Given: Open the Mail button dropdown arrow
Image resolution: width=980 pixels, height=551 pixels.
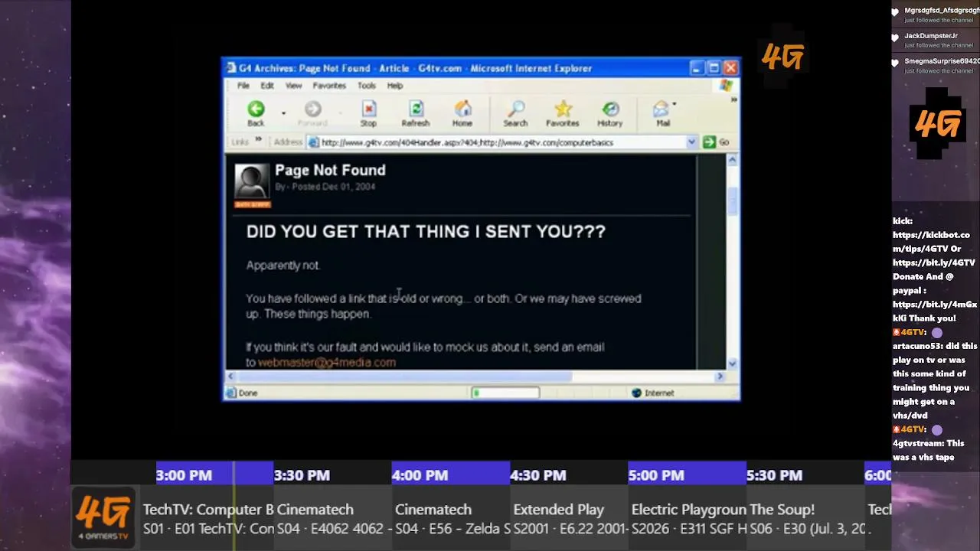Looking at the screenshot, I should (674, 104).
